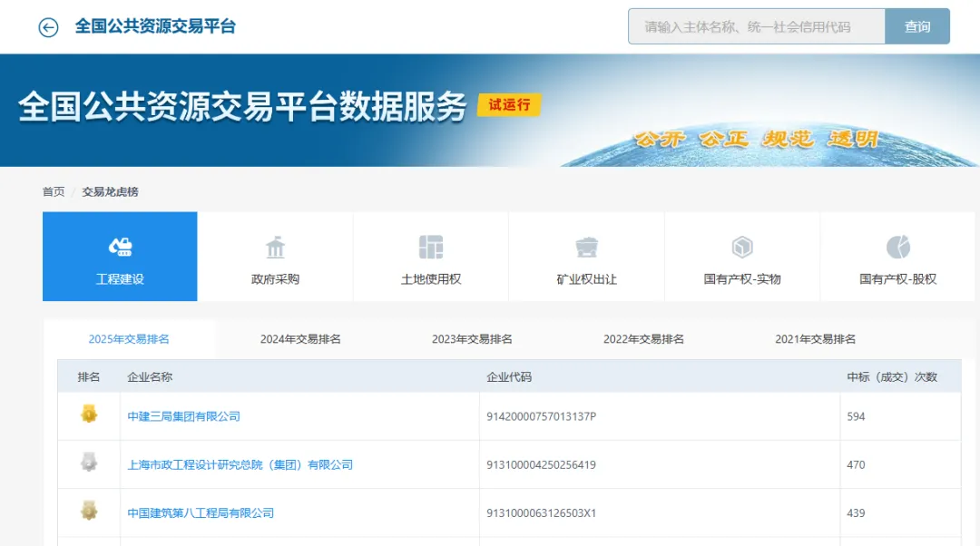Click enterprise code 9131000063126503X1

pyautogui.click(x=541, y=512)
